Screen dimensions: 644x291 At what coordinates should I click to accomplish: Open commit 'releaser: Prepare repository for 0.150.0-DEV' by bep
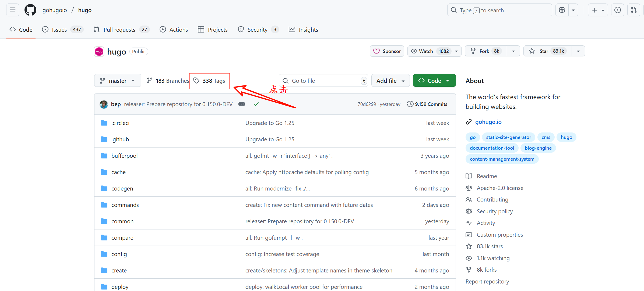(x=178, y=104)
